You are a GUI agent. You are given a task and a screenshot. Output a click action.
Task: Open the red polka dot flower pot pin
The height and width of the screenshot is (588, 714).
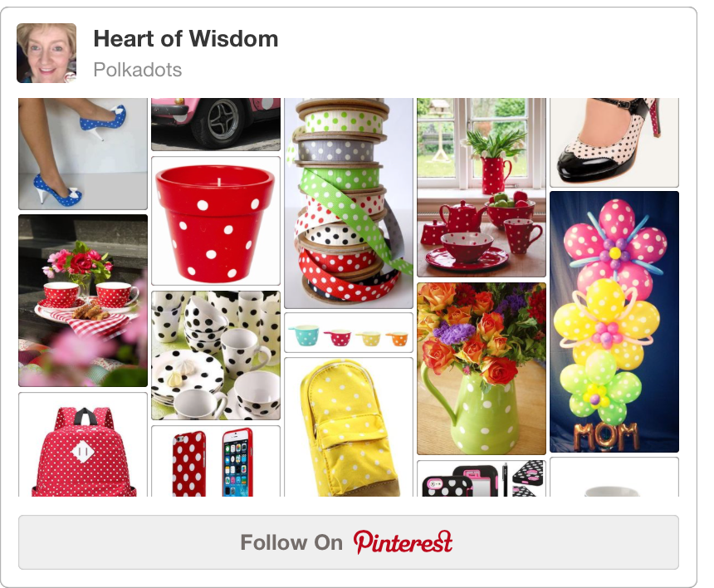(x=216, y=221)
